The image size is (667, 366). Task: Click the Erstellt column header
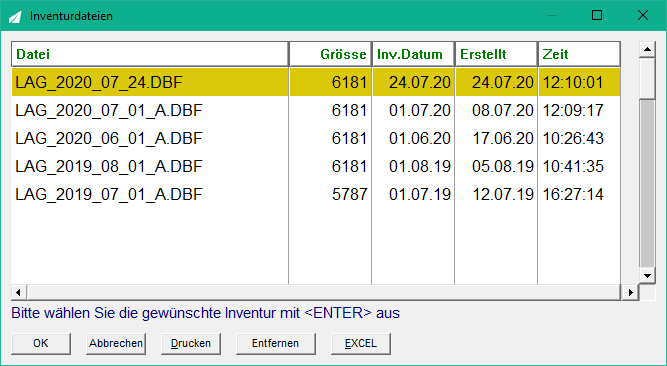pos(496,54)
